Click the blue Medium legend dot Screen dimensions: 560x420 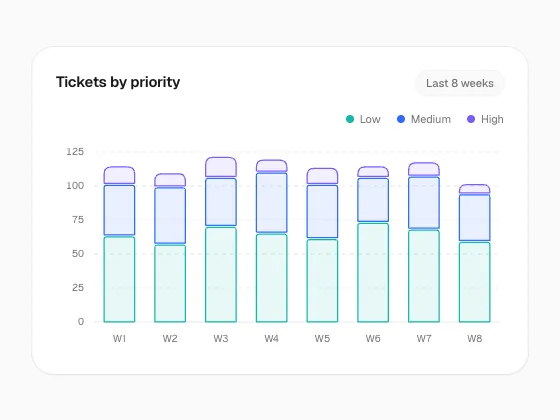point(401,119)
